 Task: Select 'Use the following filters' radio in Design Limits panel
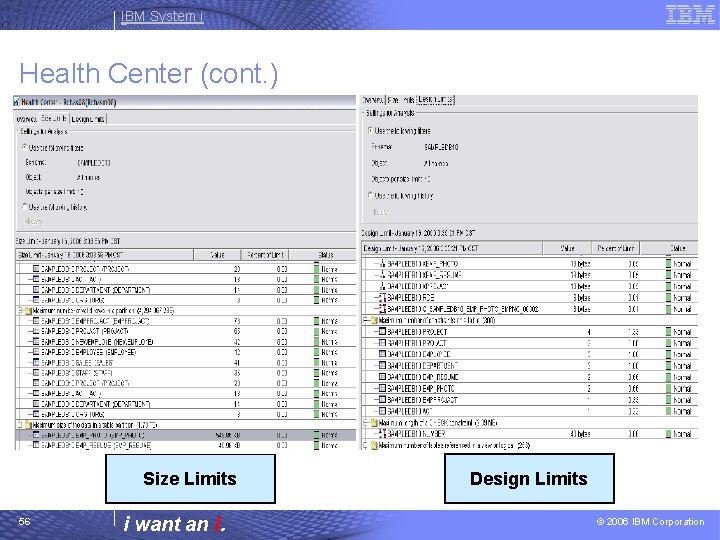(x=370, y=130)
